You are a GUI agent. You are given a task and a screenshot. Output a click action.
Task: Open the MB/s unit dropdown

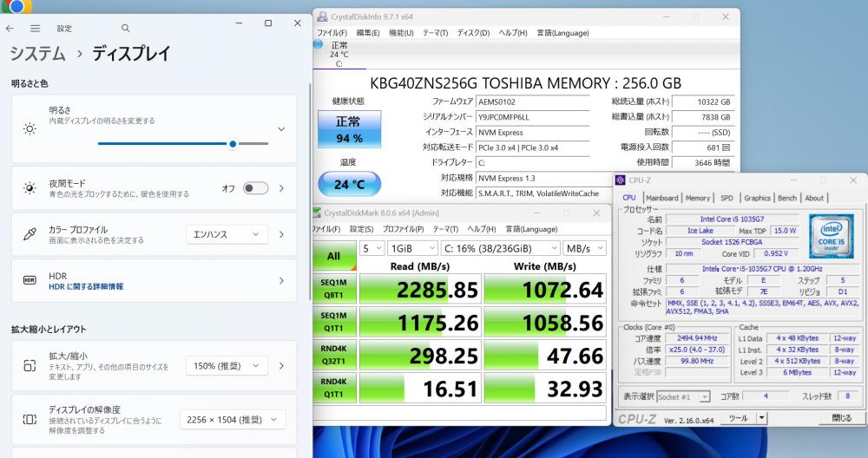coord(584,248)
